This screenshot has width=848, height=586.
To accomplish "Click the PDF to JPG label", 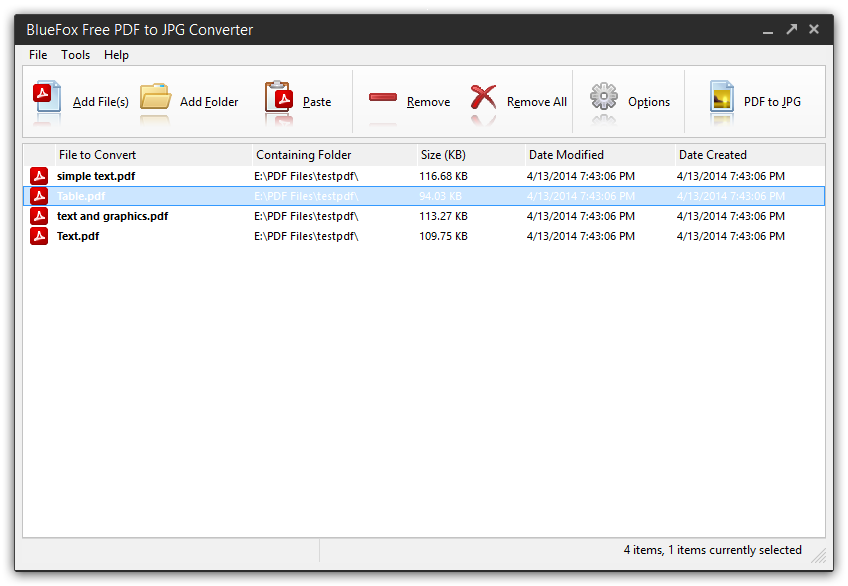I will [772, 102].
